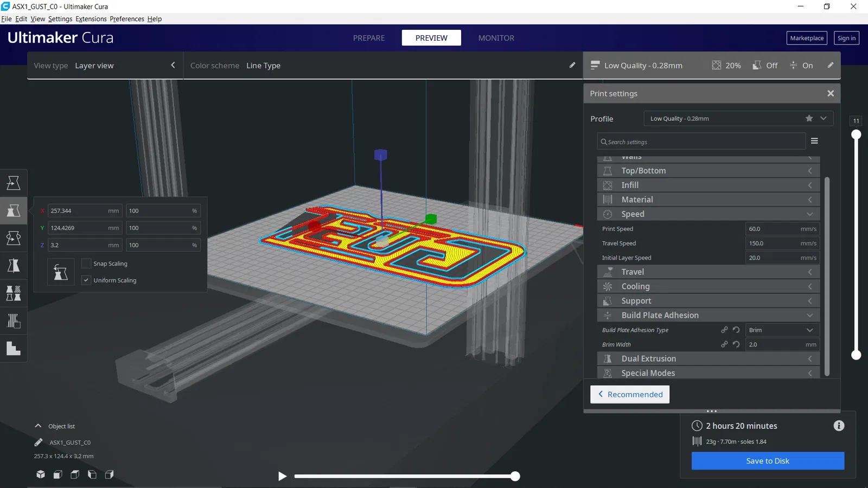Click the layer slider top handle
The image size is (868, 488).
[x=856, y=134]
